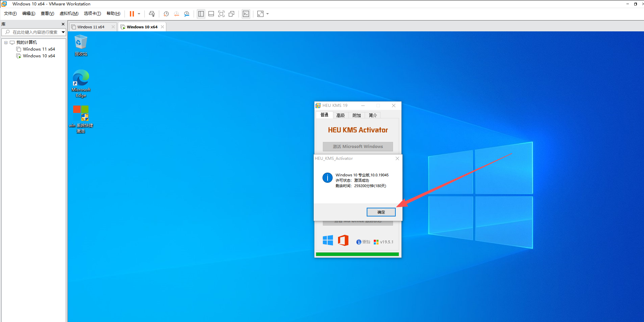Send Ctrl+Alt+Del to the virtual machine
Viewport: 644px width, 322px height.
152,14
